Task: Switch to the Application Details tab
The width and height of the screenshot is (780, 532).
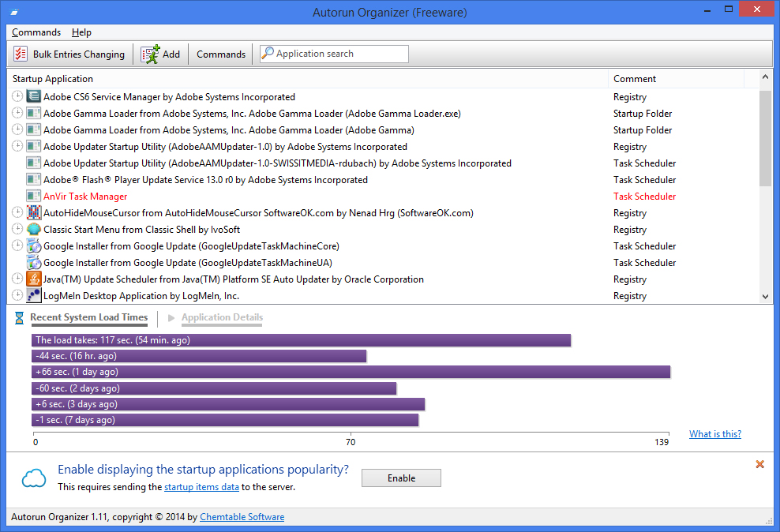Action: 222,317
